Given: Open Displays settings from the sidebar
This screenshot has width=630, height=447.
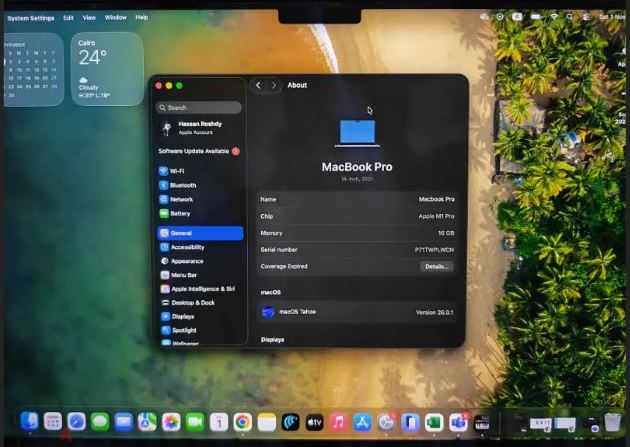Looking at the screenshot, I should coord(183,316).
